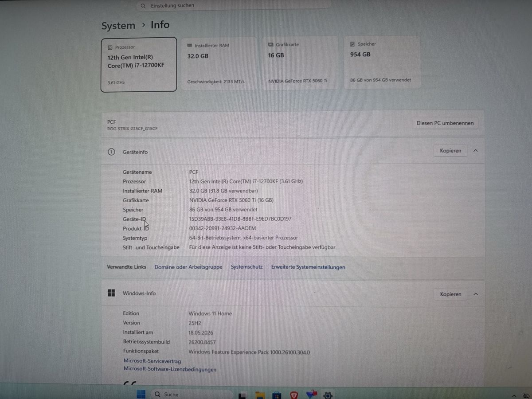Click the cloud status tray icon
This screenshot has height=399, width=532.
click(526, 395)
